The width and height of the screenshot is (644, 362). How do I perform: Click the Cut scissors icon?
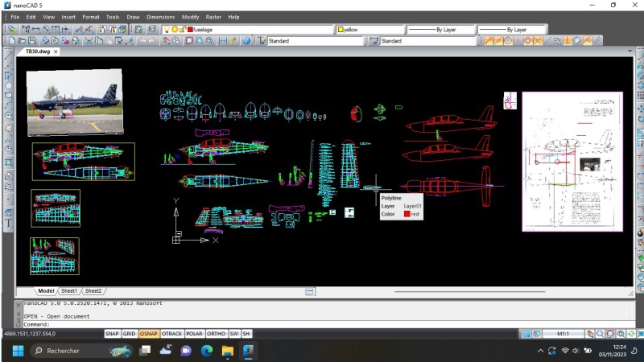[88, 40]
